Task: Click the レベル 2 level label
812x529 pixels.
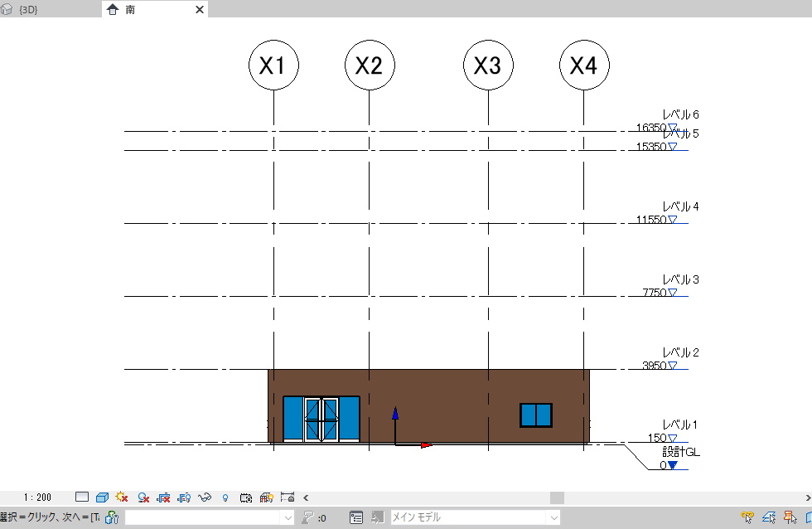Action: (x=680, y=353)
